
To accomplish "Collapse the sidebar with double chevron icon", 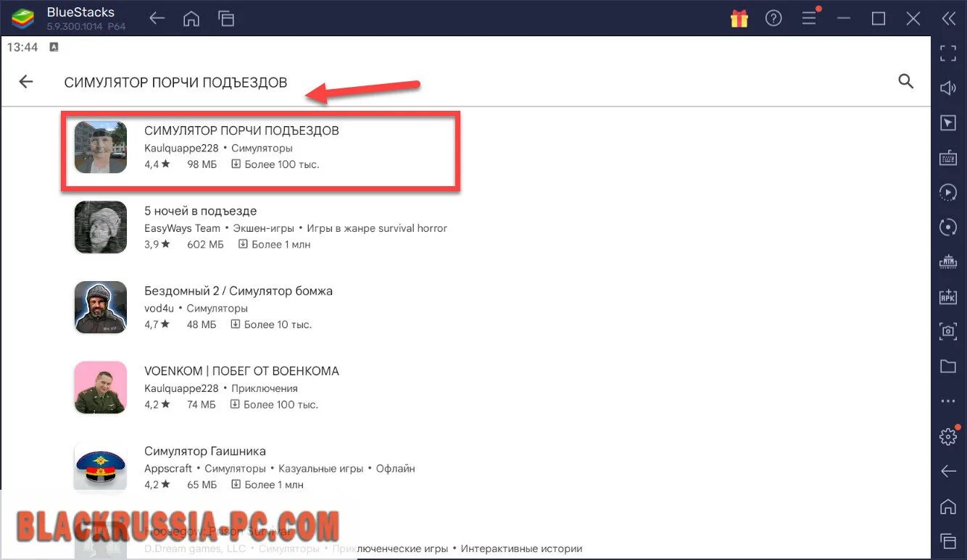I will [x=948, y=19].
